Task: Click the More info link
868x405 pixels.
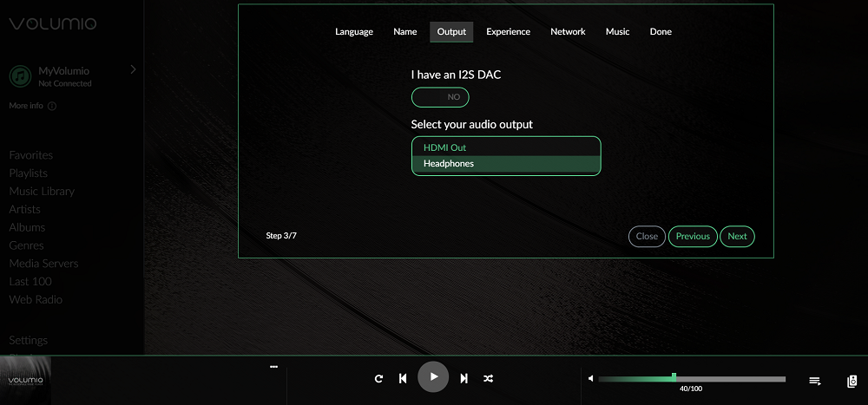Action: (x=26, y=106)
